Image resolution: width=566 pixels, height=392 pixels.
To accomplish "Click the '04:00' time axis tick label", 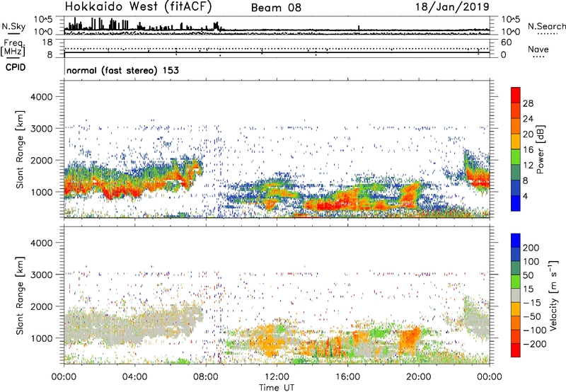I will 134,377.
